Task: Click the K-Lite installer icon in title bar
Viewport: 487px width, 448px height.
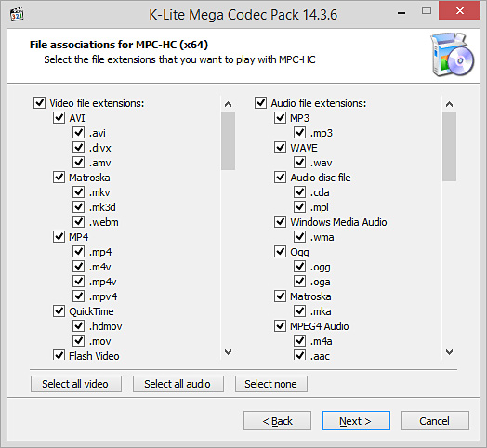Action: (x=17, y=14)
